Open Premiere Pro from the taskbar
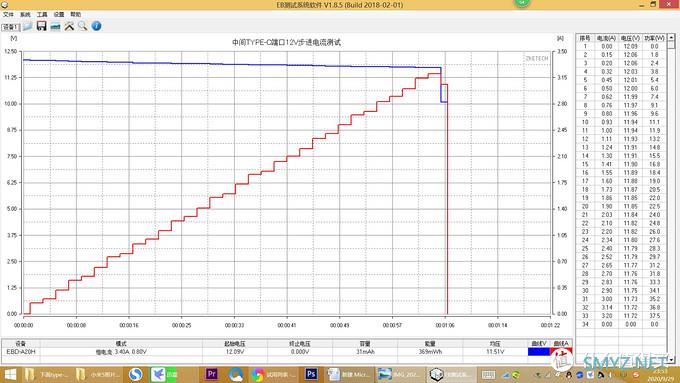Screen dimensions: 680x383 point(212,374)
